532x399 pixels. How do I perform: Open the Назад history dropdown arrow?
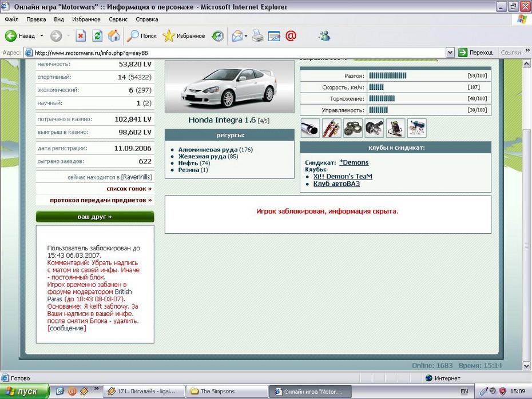click(x=42, y=35)
